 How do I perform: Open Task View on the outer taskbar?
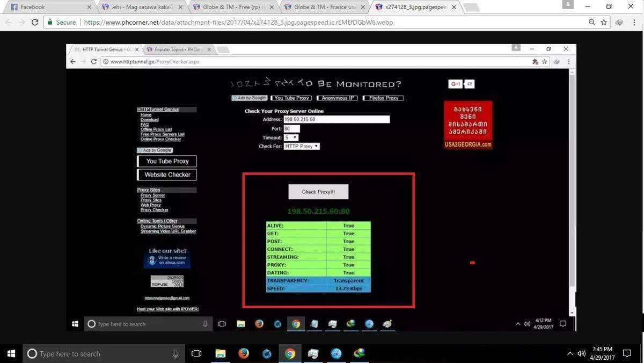[196, 353]
